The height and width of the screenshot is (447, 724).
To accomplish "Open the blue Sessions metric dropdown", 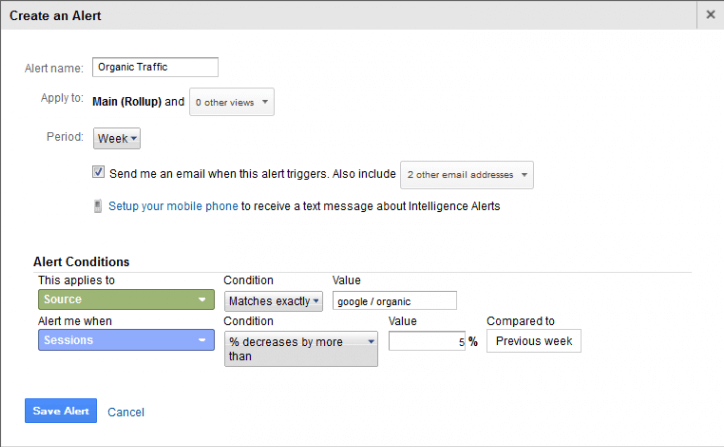I will click(126, 340).
